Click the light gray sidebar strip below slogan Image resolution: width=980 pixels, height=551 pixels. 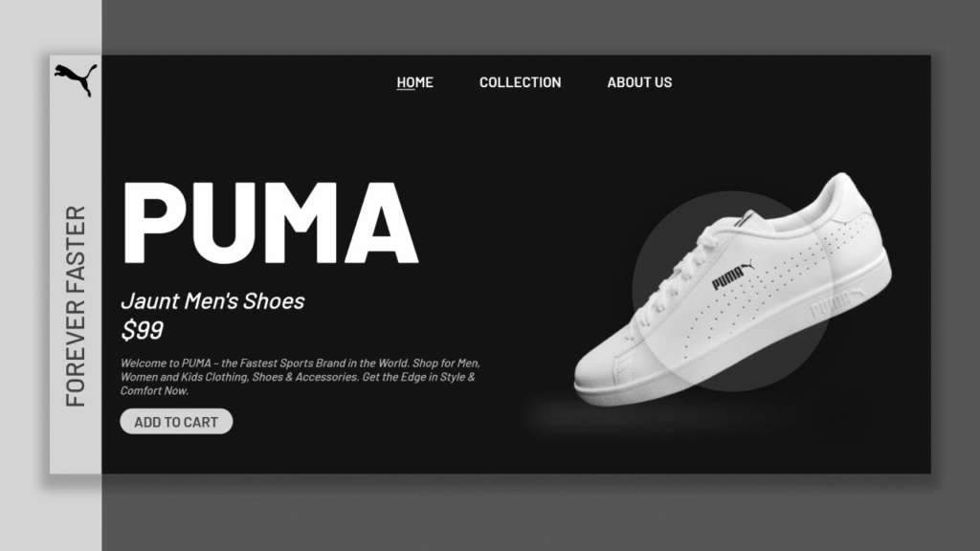pyautogui.click(x=76, y=441)
